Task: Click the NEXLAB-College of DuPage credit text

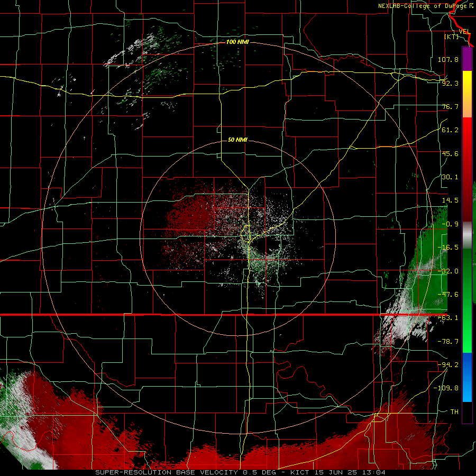Action: 423,6
